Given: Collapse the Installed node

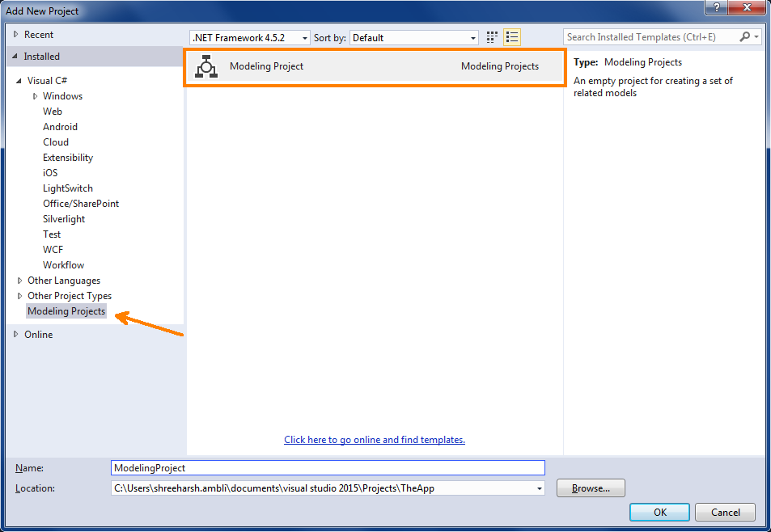Looking at the screenshot, I should click(15, 57).
